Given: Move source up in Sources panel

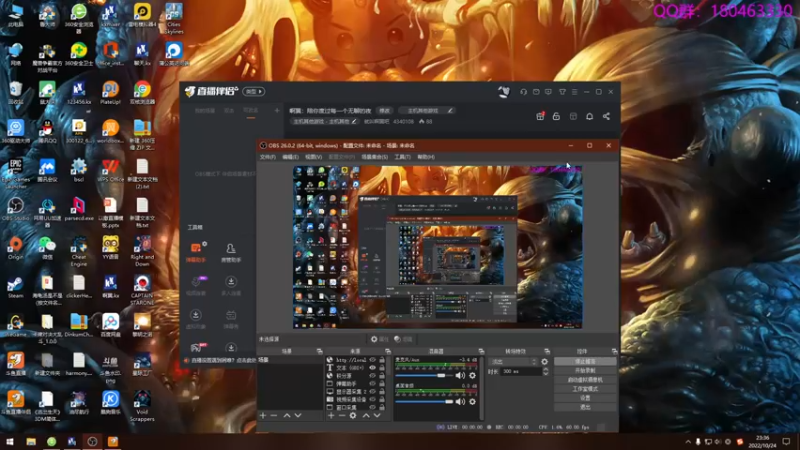Looking at the screenshot, I should (366, 416).
